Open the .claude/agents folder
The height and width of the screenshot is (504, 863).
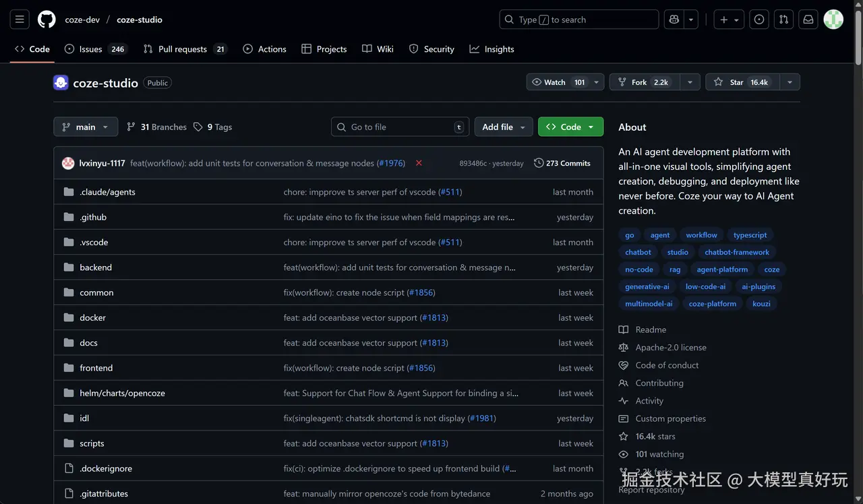tap(107, 192)
